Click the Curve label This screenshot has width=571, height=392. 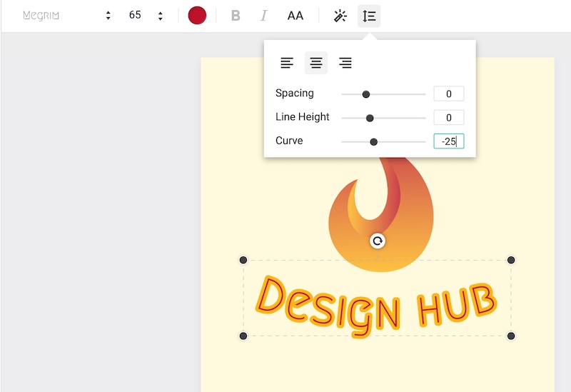pyautogui.click(x=289, y=141)
